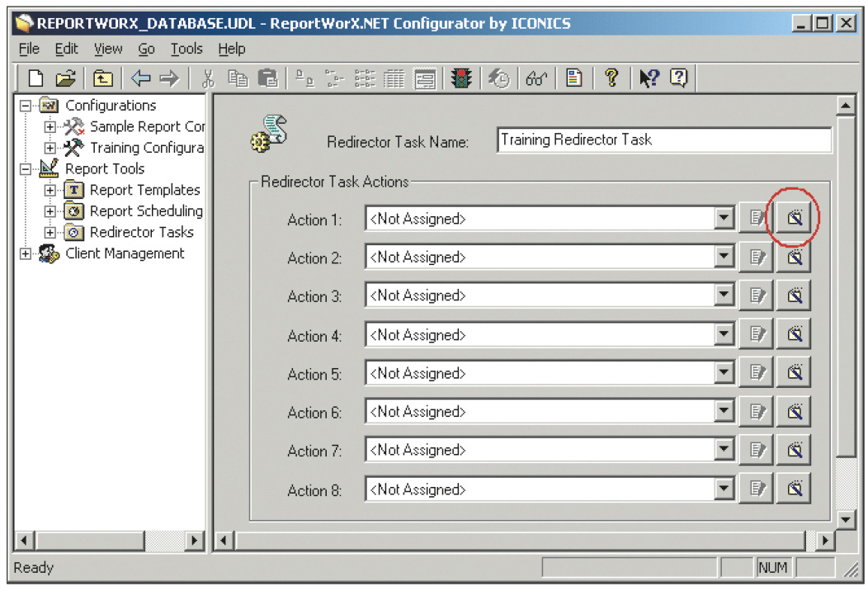Open the Action 8 dropdown list

723,489
